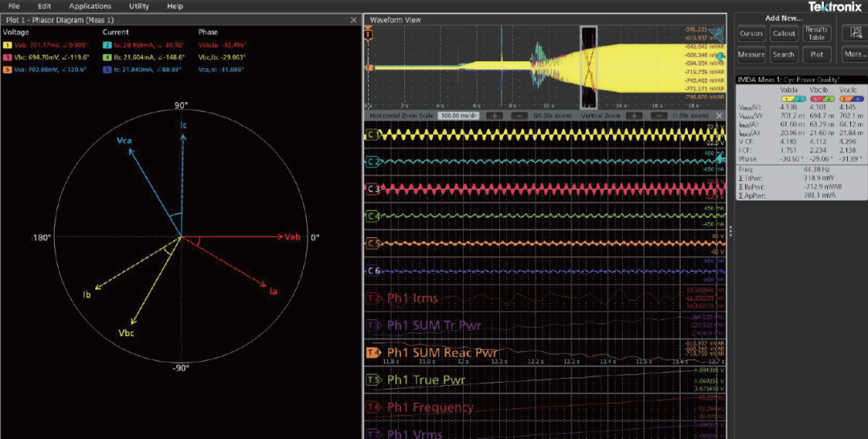
Task: Click the zoom box in waveform overview
Action: tap(589, 68)
